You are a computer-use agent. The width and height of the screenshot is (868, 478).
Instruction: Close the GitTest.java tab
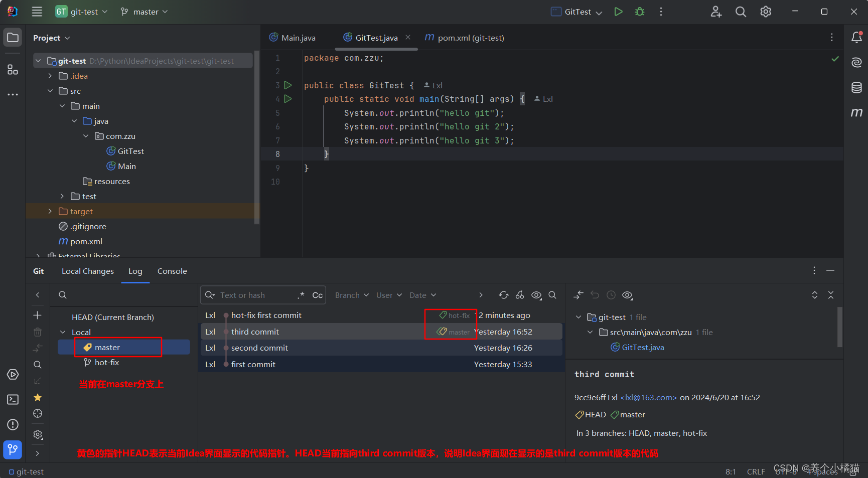[x=408, y=37]
